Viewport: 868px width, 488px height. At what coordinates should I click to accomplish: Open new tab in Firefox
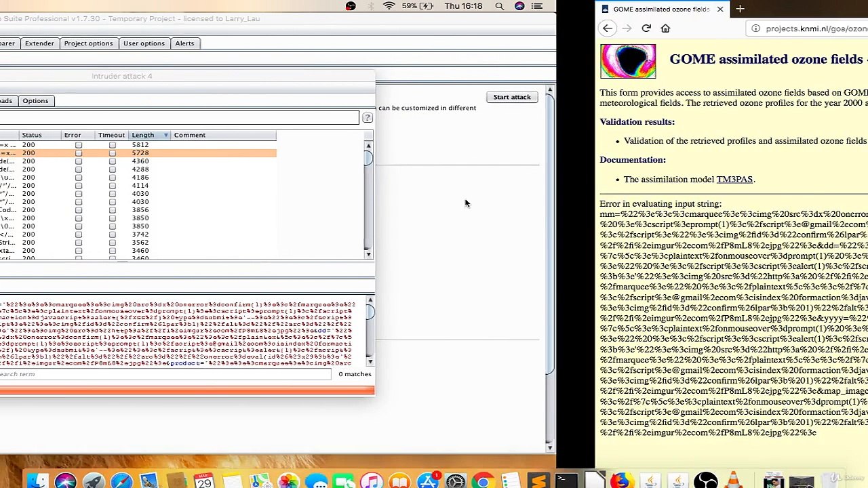[x=740, y=9]
